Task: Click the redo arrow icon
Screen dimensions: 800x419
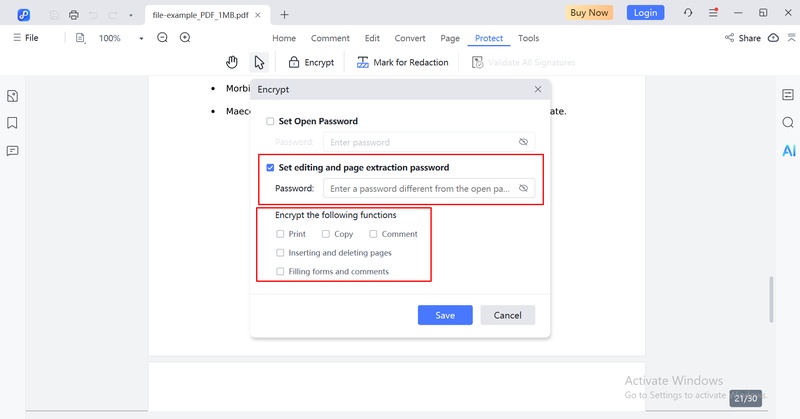Action: [x=112, y=15]
